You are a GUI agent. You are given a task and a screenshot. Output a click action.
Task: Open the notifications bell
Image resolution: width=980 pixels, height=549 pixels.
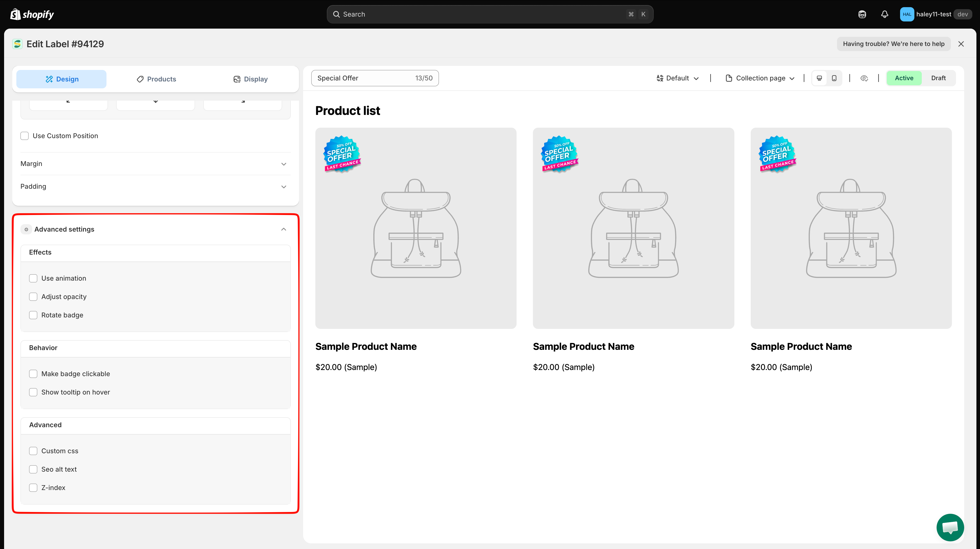tap(885, 14)
